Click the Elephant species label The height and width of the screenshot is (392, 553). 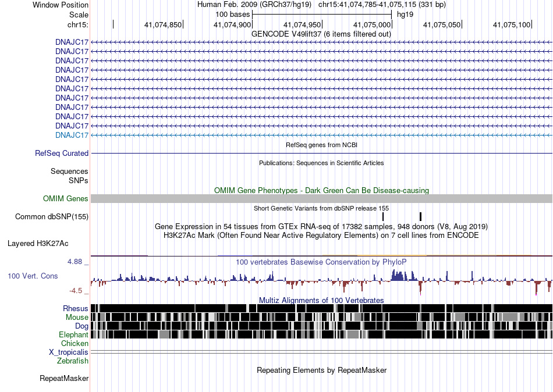73,334
